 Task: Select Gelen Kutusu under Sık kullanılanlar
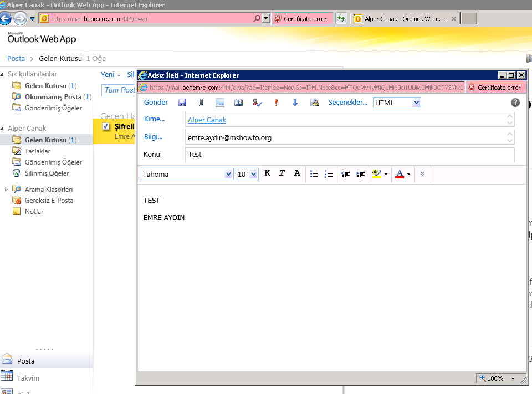(x=44, y=85)
